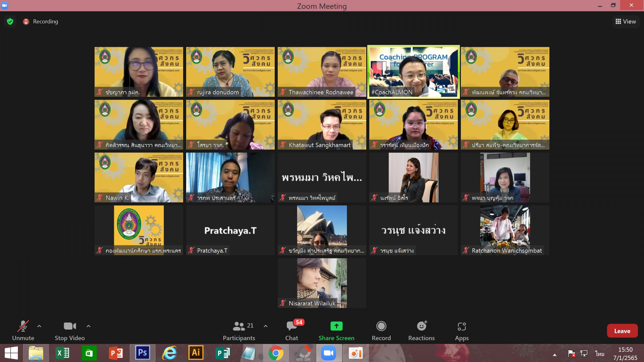Toggle Stop Video camera button

click(70, 326)
